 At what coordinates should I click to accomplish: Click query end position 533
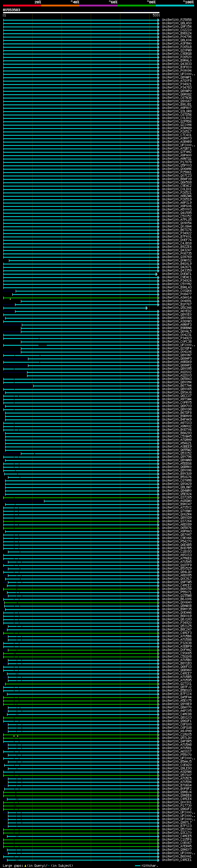[x=155, y=15]
